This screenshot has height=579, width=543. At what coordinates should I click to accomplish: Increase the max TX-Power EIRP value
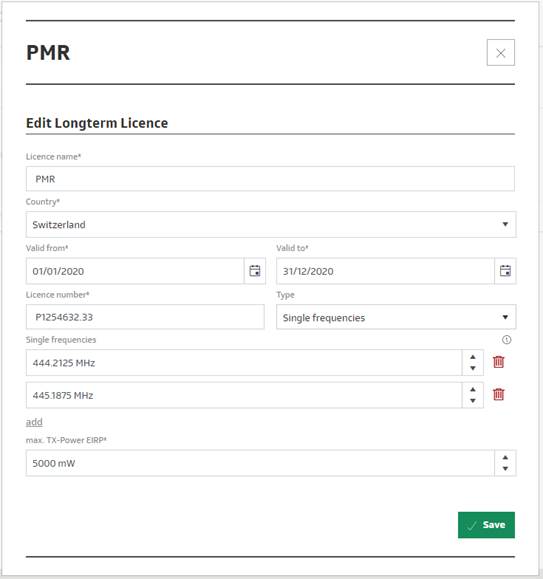click(505, 458)
